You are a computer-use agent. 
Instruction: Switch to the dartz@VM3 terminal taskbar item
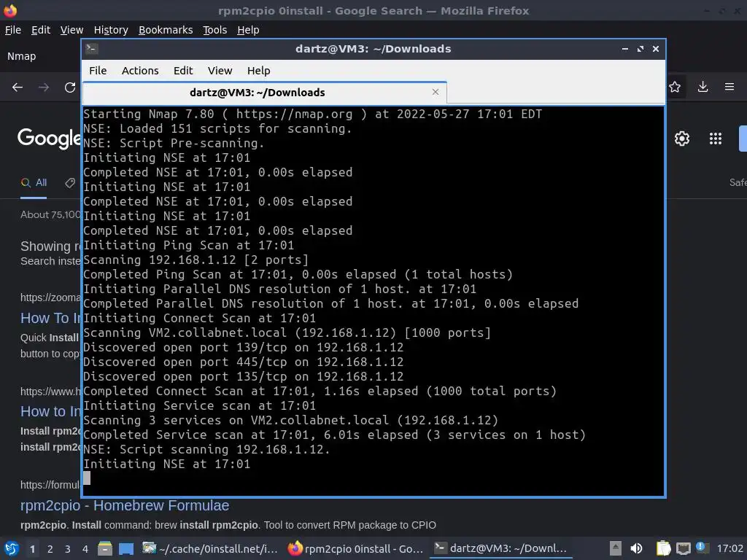501,548
